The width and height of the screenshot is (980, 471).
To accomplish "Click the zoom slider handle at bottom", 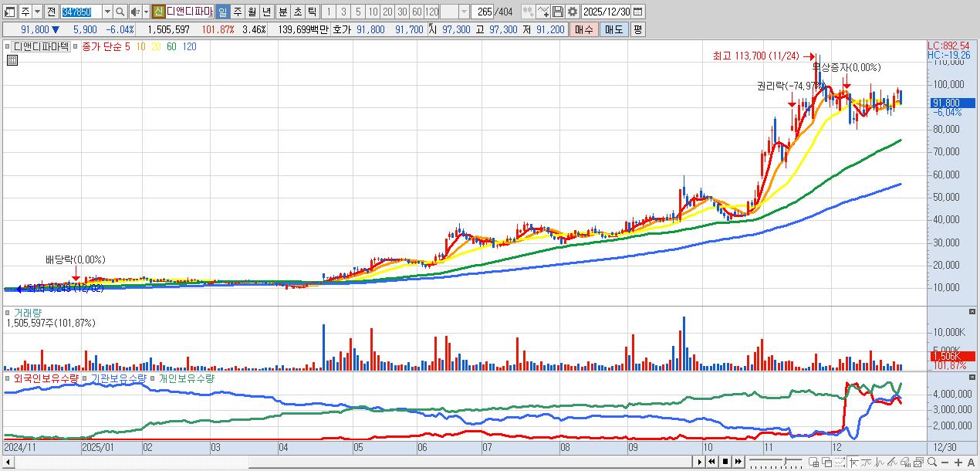I will tap(785, 461).
